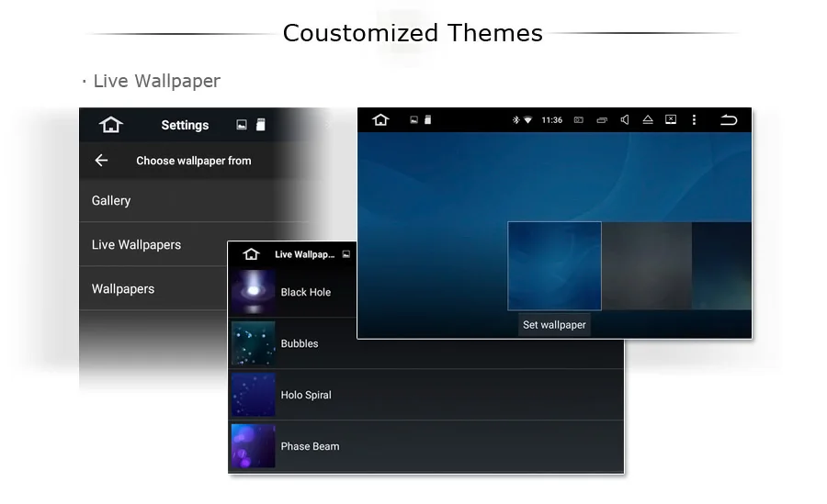Image resolution: width=827 pixels, height=504 pixels.
Task: Select Bubbles thumbnail image
Action: pyautogui.click(x=254, y=343)
